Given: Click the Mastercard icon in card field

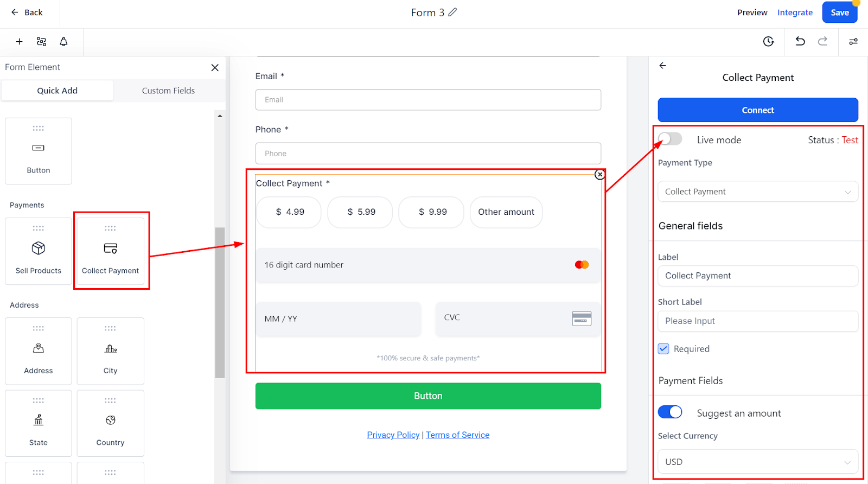Looking at the screenshot, I should click(x=582, y=265).
